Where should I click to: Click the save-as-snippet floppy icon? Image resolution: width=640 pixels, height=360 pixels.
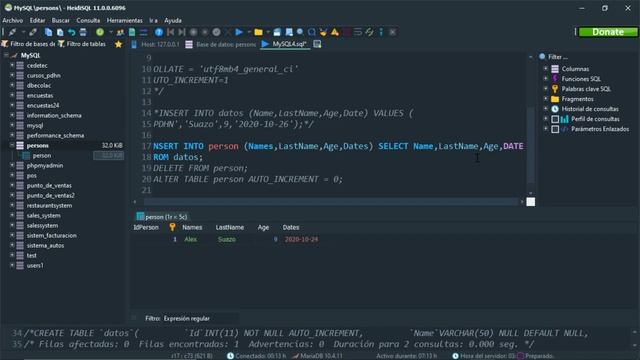(289, 32)
